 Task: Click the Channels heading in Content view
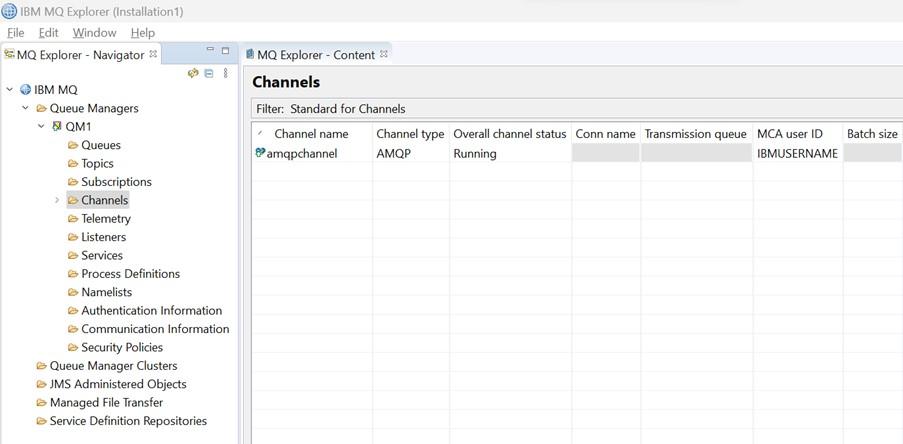[286, 82]
